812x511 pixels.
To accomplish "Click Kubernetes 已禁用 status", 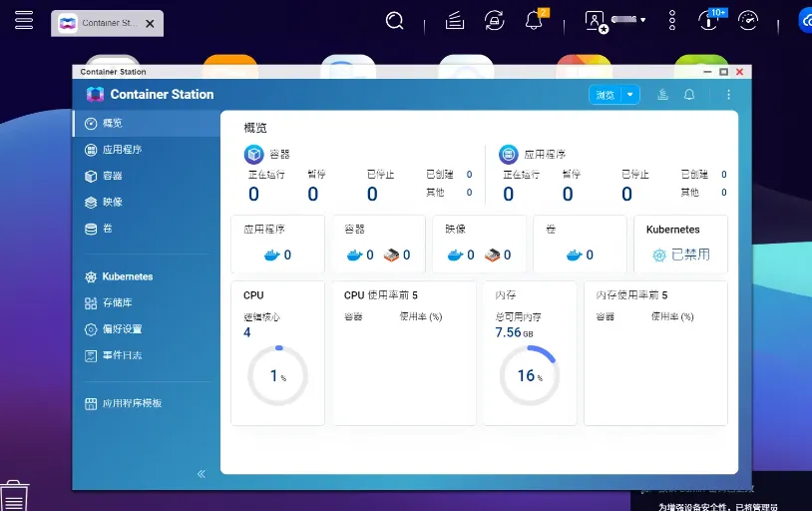I will (x=681, y=255).
